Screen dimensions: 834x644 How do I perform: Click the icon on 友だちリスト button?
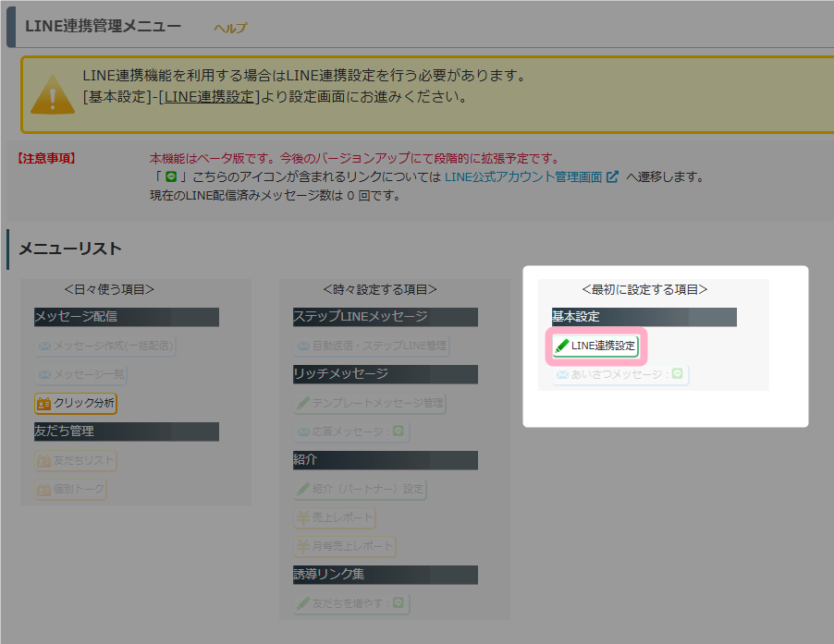pyautogui.click(x=44, y=461)
